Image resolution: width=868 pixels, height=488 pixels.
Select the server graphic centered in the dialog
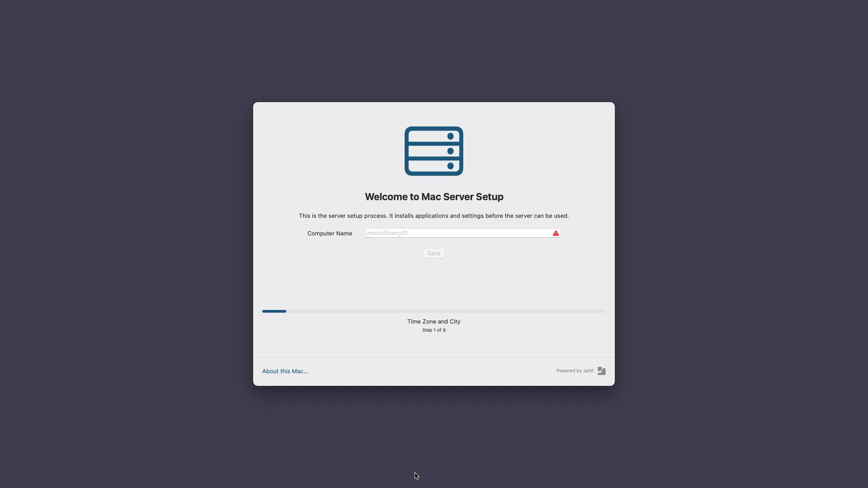point(434,151)
